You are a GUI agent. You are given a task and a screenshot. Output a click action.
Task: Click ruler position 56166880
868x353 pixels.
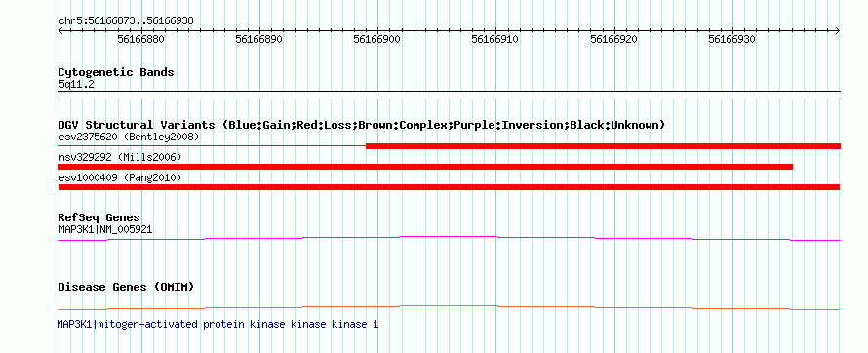tap(140, 39)
